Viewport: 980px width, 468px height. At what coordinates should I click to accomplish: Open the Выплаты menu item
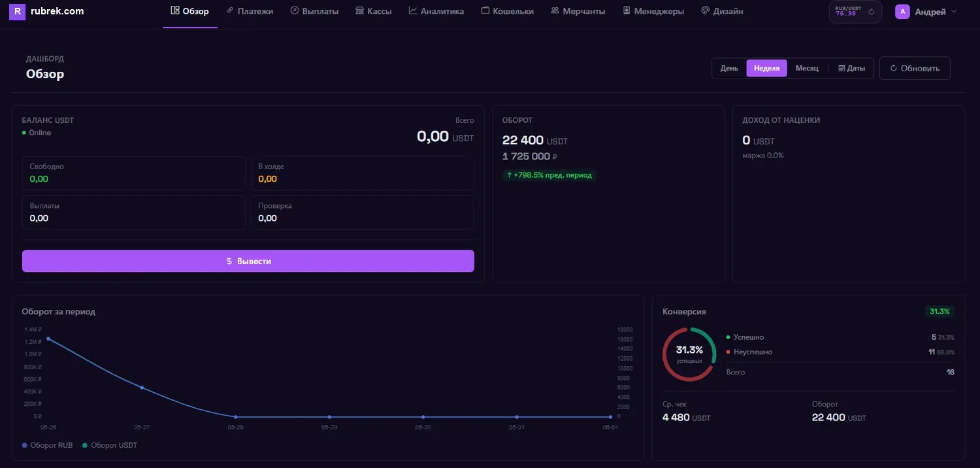coord(314,11)
